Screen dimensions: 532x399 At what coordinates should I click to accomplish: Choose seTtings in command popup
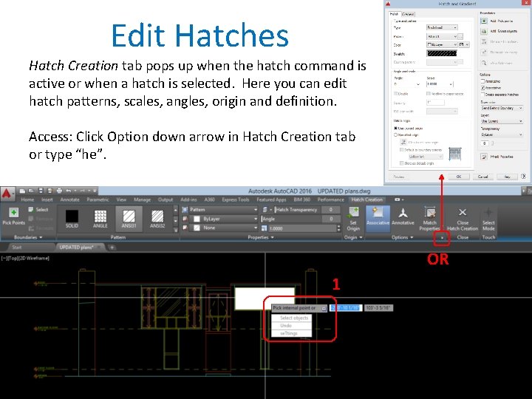(x=291, y=333)
